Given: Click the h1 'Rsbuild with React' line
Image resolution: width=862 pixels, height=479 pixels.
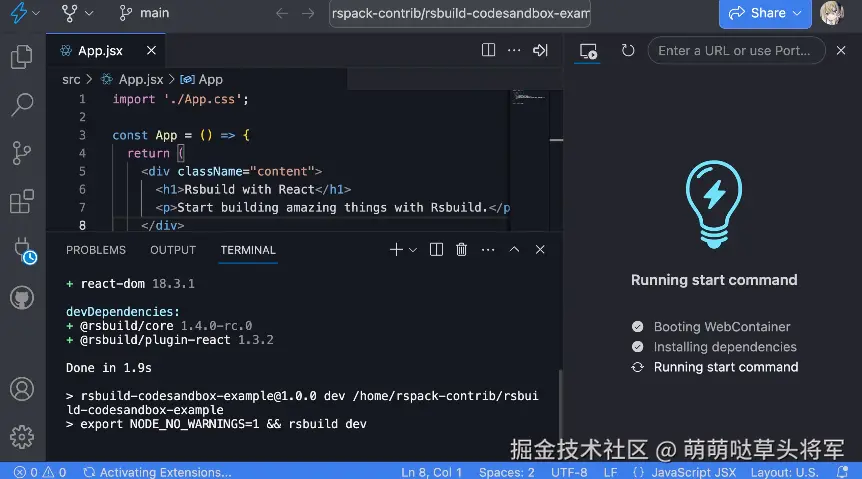Looking at the screenshot, I should [x=253, y=190].
